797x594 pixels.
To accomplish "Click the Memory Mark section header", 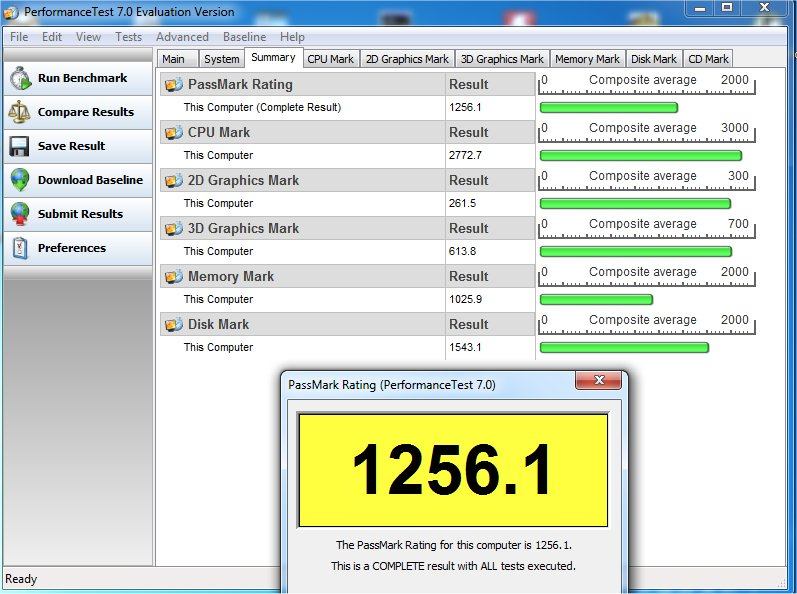I will (348, 276).
